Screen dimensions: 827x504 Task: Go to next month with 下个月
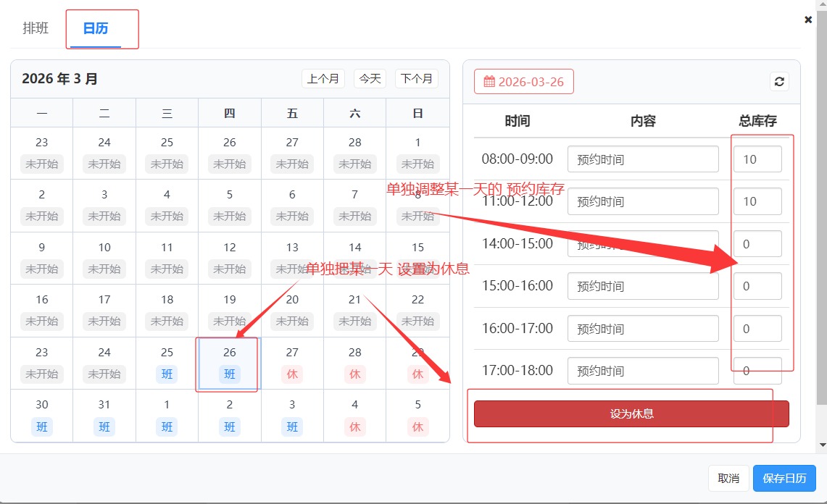(x=416, y=78)
